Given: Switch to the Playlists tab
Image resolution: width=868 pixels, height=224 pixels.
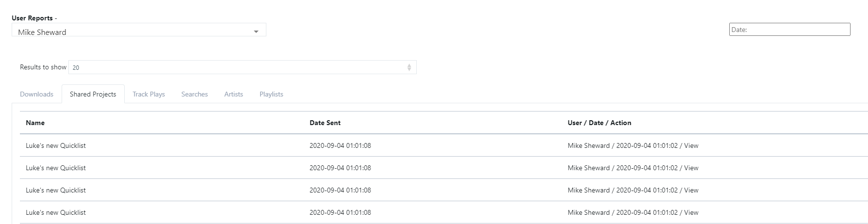Looking at the screenshot, I should coord(271,94).
